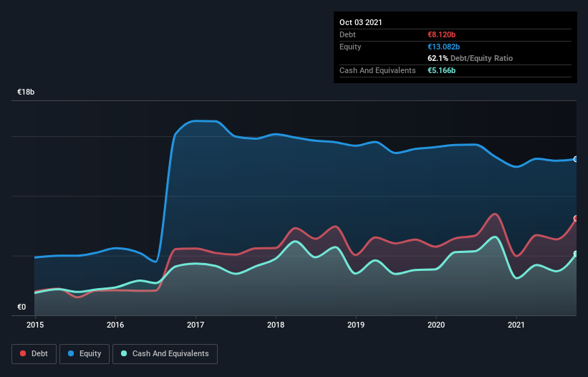Click the €5.166b cash value
588x377 pixels.
(441, 70)
